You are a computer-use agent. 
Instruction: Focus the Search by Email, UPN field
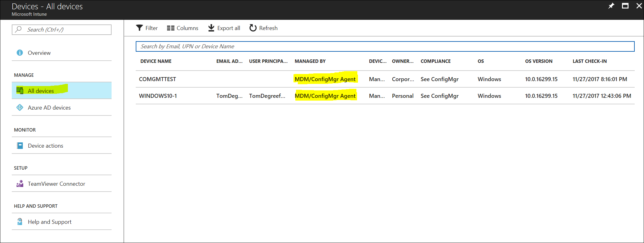click(x=385, y=46)
